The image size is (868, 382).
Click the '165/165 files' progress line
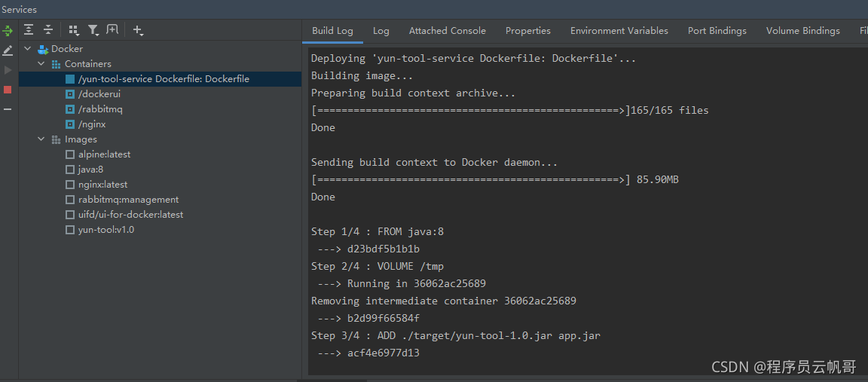[510, 110]
